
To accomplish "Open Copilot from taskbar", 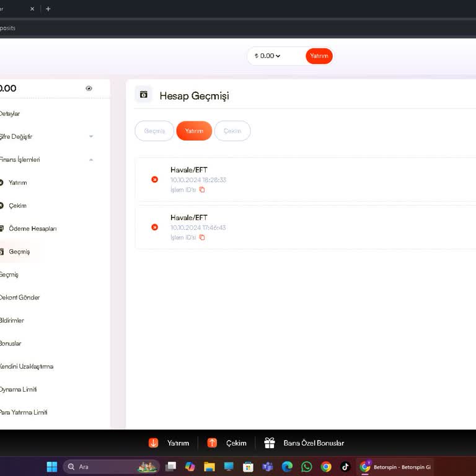I will [x=190, y=467].
